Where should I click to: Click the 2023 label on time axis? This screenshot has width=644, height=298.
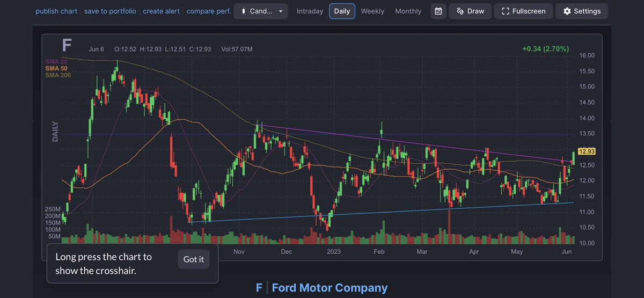click(x=334, y=251)
